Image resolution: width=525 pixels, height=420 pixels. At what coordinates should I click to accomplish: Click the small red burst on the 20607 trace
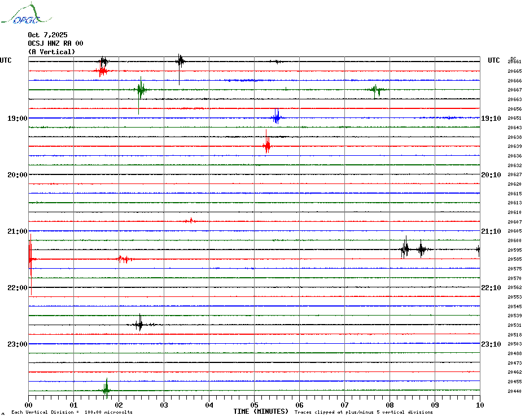click(190, 221)
